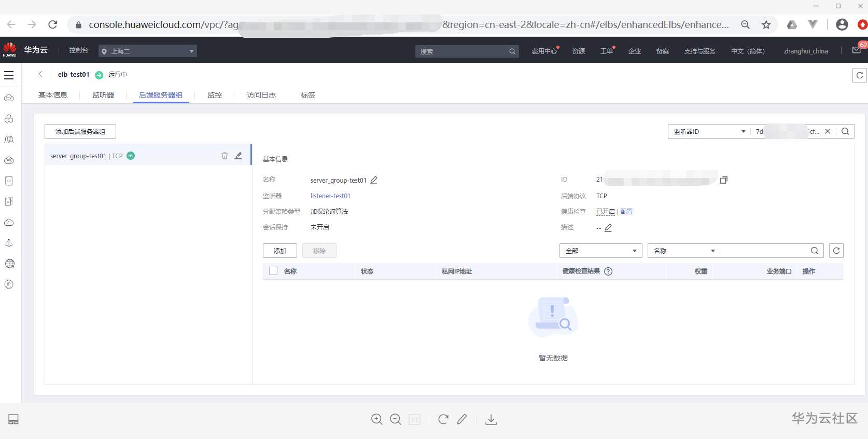
Task: Zoom out the image viewer
Action: [x=396, y=419]
